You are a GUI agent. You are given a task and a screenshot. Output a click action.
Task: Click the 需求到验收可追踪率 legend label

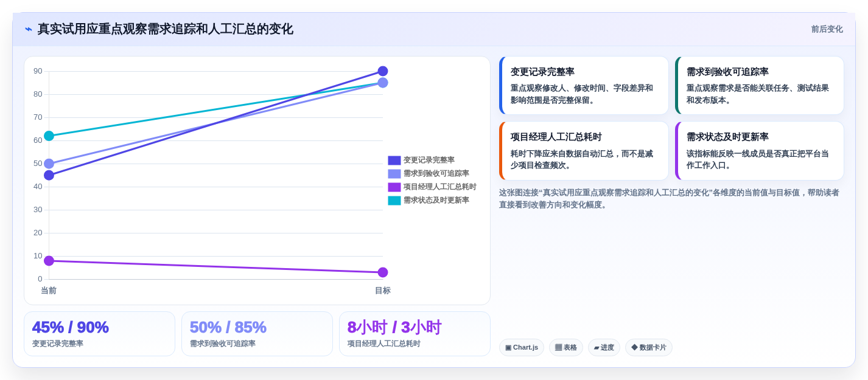coord(436,174)
